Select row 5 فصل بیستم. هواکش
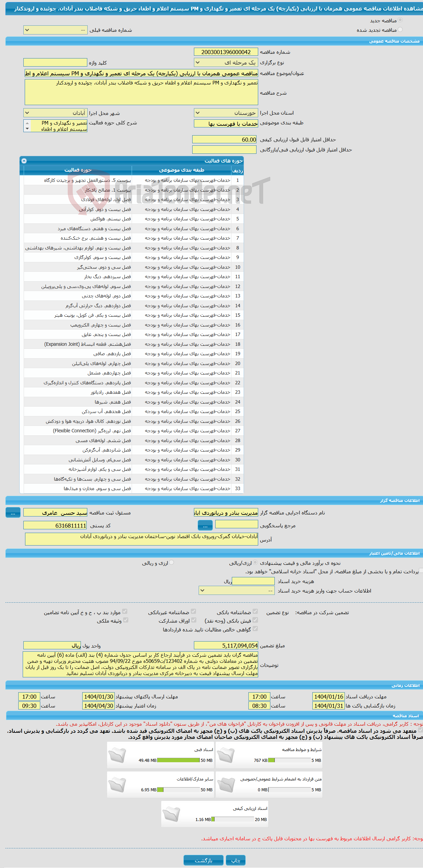This screenshot has width=423, height=868. 134,219
